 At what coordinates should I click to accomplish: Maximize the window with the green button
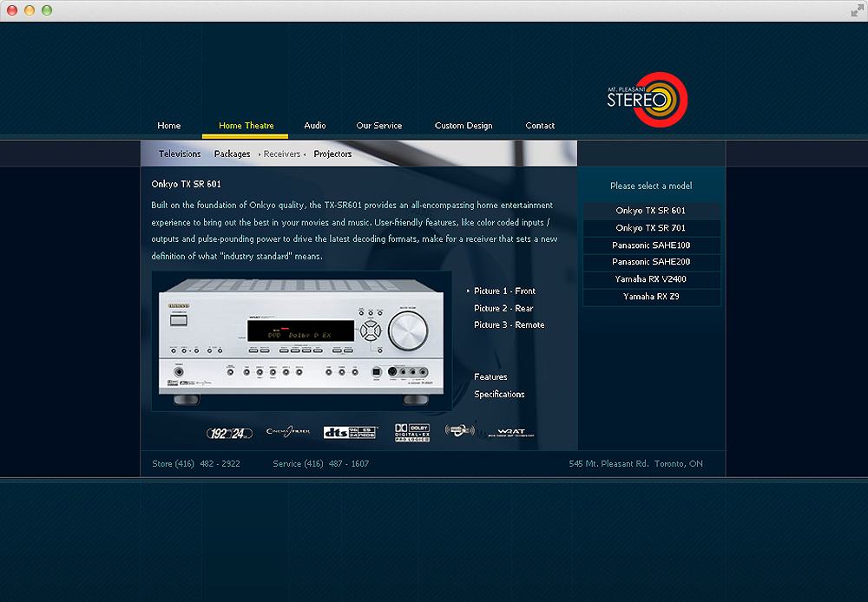[x=47, y=10]
